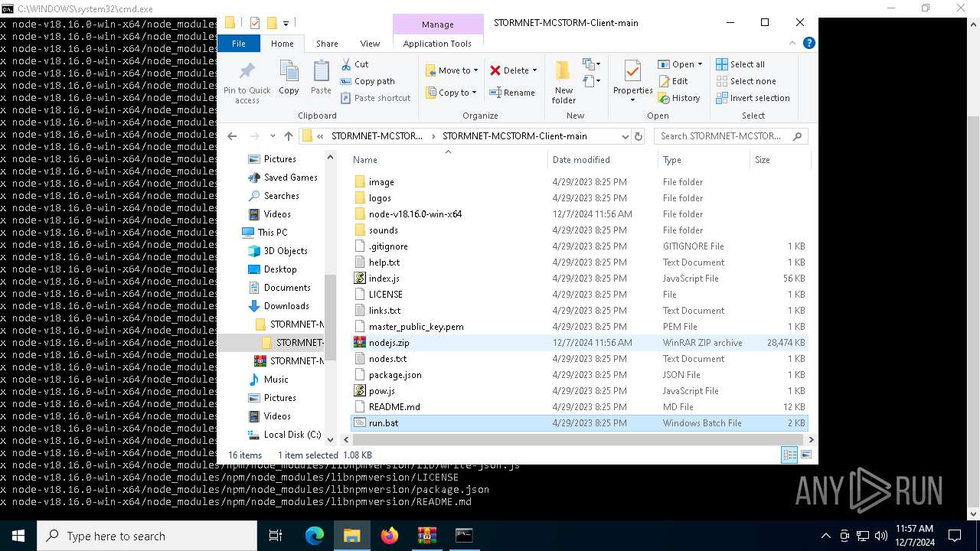Select the pow.js file icon
The image size is (980, 551).
click(x=360, y=391)
